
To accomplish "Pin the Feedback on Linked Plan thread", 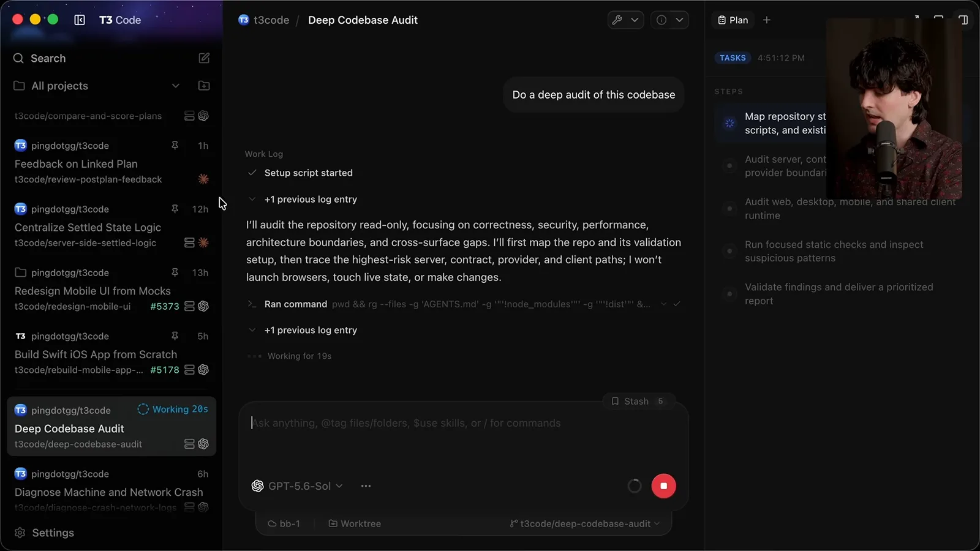I will [x=175, y=146].
